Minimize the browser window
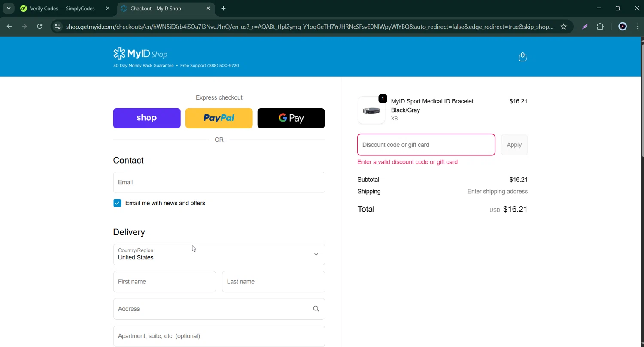Viewport: 644px width, 347px height. 599,8
